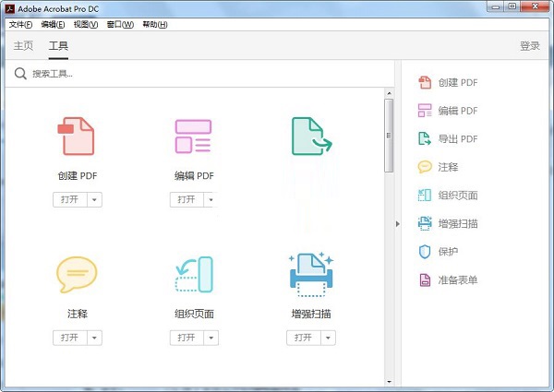Click the 准备表单 label in right panel
Screen dimensions: 554x392
coord(458,280)
